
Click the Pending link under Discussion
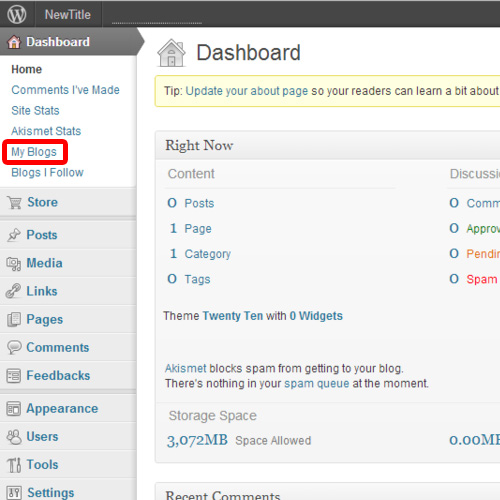[x=483, y=254]
